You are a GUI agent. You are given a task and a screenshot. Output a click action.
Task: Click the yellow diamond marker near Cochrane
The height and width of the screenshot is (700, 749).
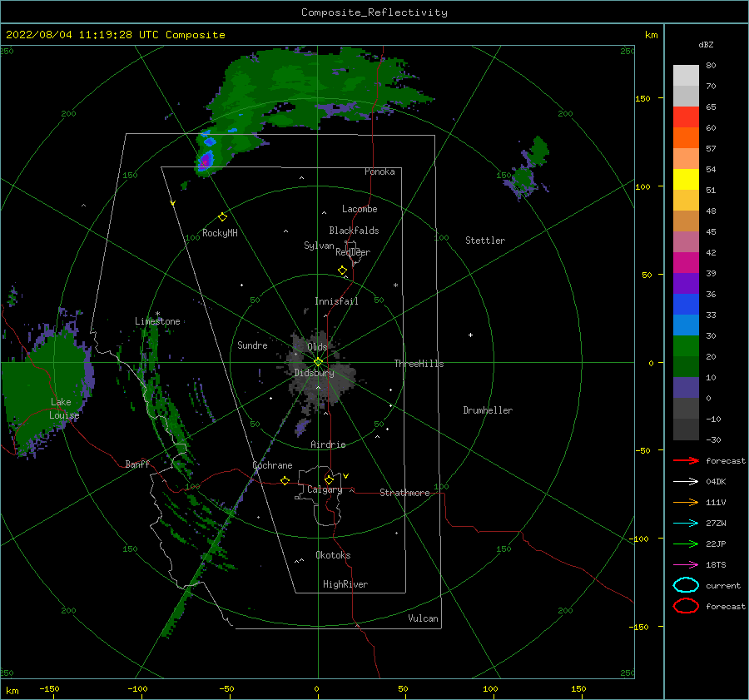click(x=285, y=480)
